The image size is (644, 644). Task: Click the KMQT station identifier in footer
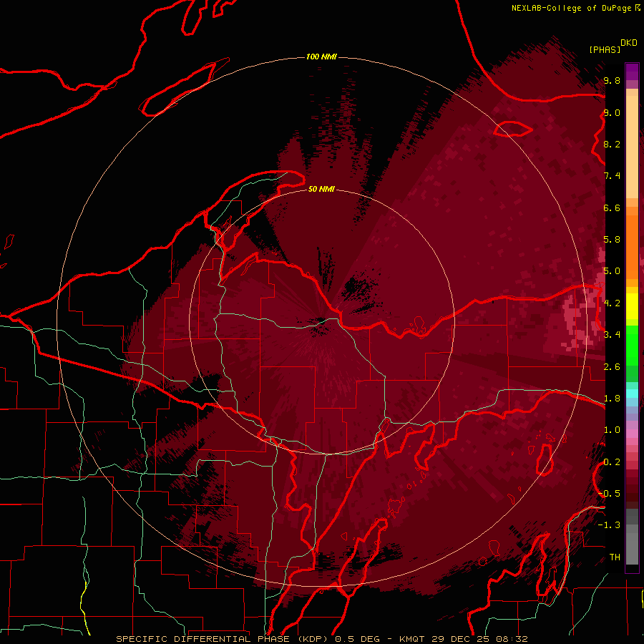pos(411,639)
